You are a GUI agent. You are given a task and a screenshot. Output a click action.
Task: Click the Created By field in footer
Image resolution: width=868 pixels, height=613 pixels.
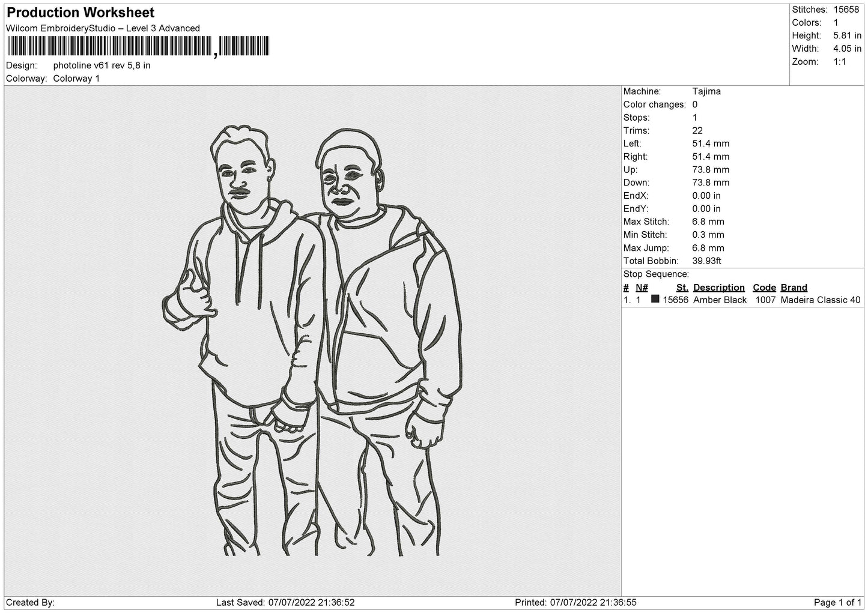click(31, 603)
